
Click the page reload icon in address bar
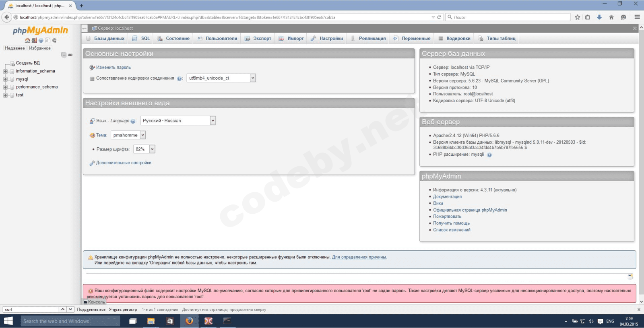click(439, 17)
